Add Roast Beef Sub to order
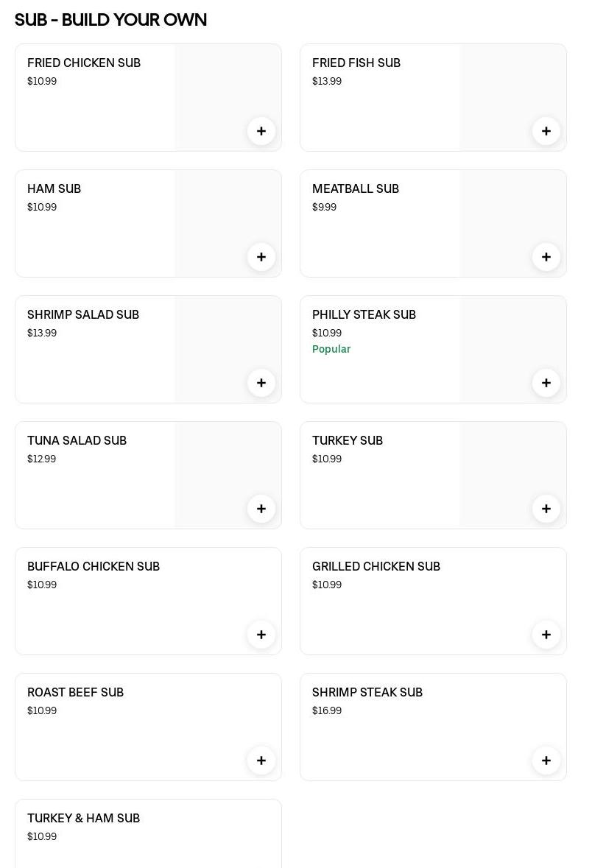Screen dimensions: 592x868 [x=261, y=761]
